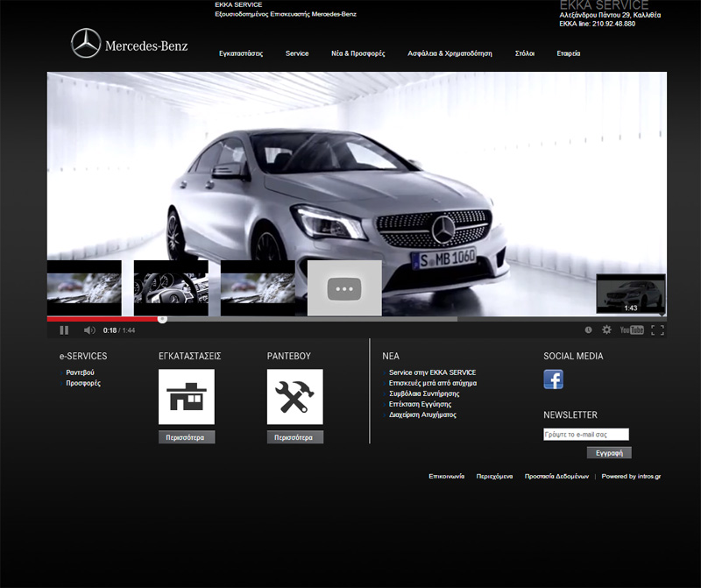701x588 pixels.
Task: Open the Επέκταση Εγγύησης news link
Action: click(x=420, y=404)
